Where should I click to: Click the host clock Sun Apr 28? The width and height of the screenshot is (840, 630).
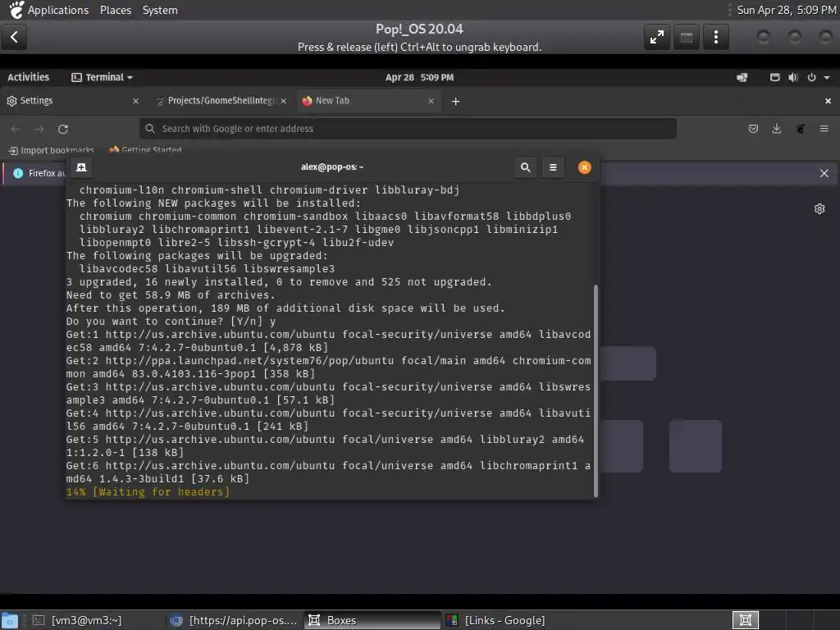click(x=786, y=10)
